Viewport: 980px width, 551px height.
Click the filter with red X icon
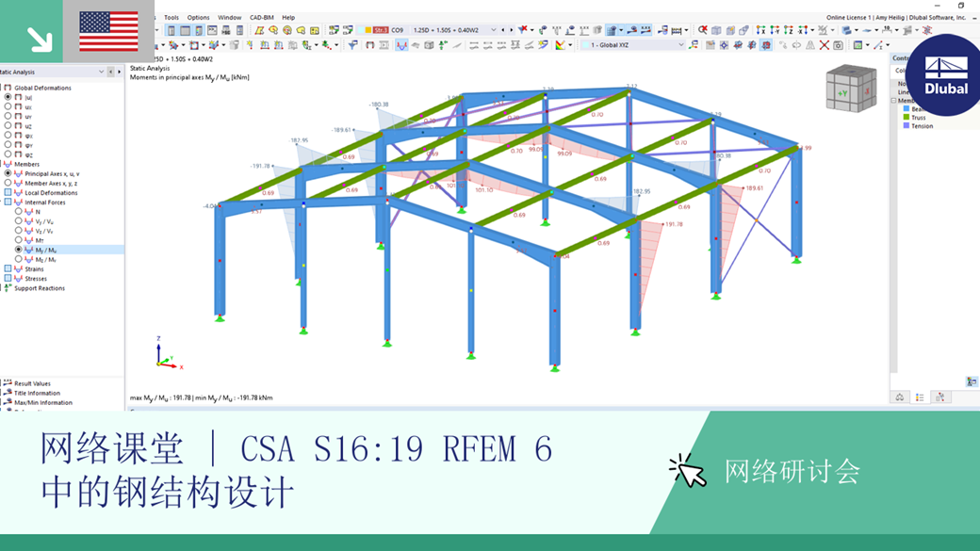[522, 30]
